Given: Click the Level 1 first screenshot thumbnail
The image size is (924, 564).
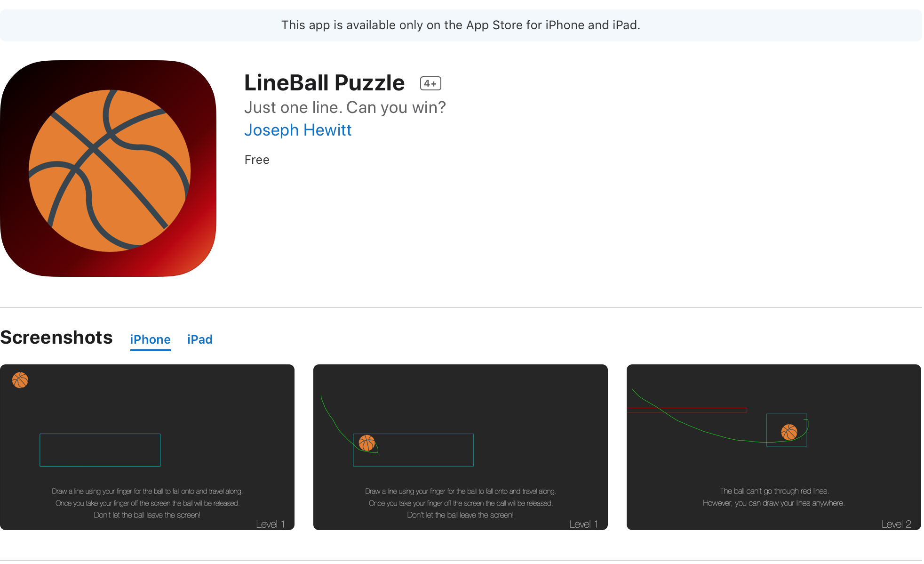Looking at the screenshot, I should coord(148,448).
